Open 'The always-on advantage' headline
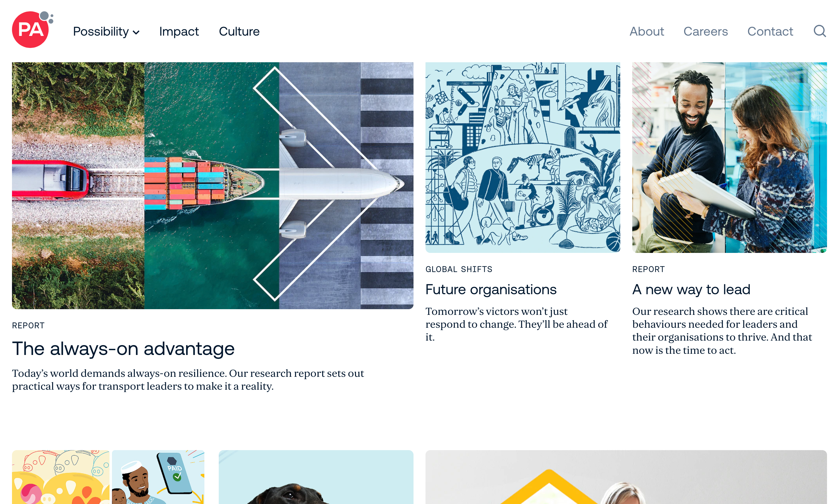This screenshot has width=839, height=504. pyautogui.click(x=123, y=349)
